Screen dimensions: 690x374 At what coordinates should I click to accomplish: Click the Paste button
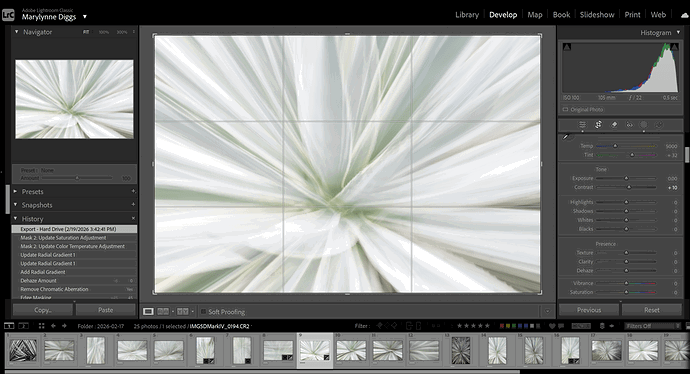tap(106, 310)
